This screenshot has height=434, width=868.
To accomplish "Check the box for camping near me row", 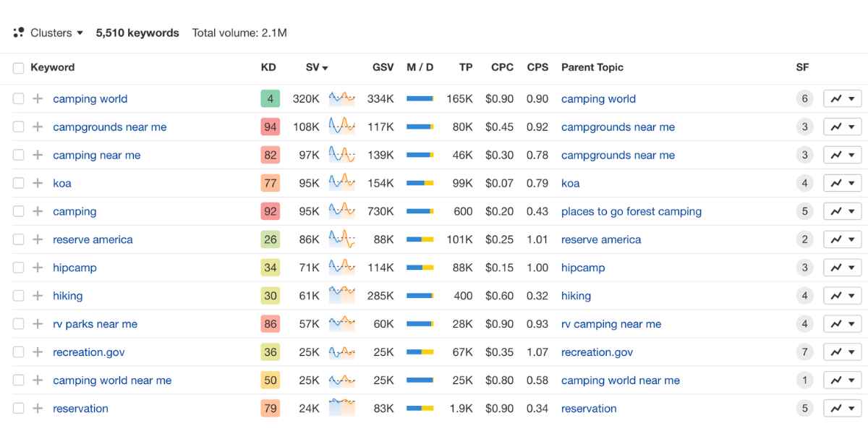I will tap(18, 156).
